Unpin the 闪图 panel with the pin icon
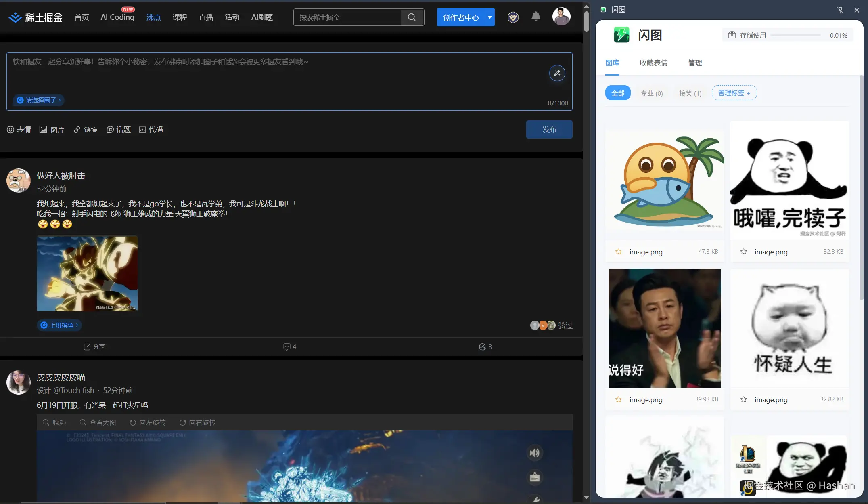Image resolution: width=868 pixels, height=504 pixels. tap(841, 10)
